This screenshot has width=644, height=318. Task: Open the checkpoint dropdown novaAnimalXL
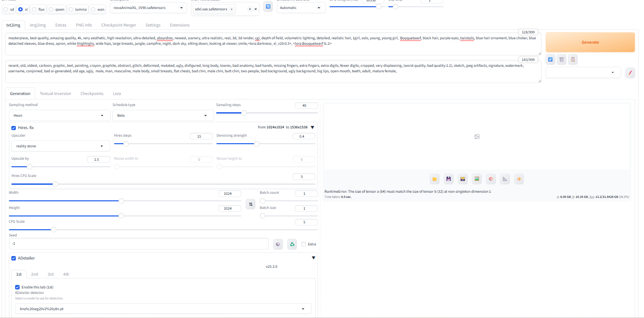[x=148, y=8]
